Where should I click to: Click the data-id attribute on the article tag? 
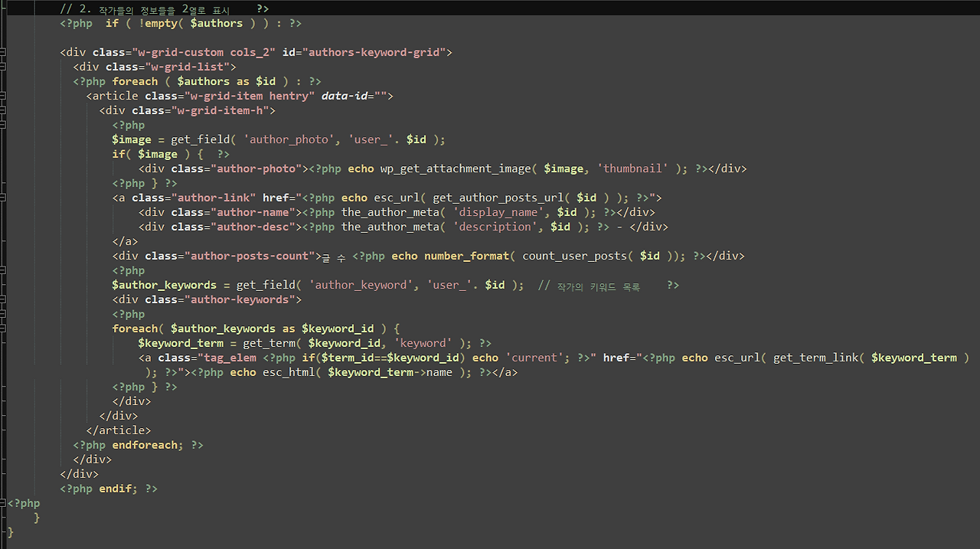pyautogui.click(x=357, y=96)
